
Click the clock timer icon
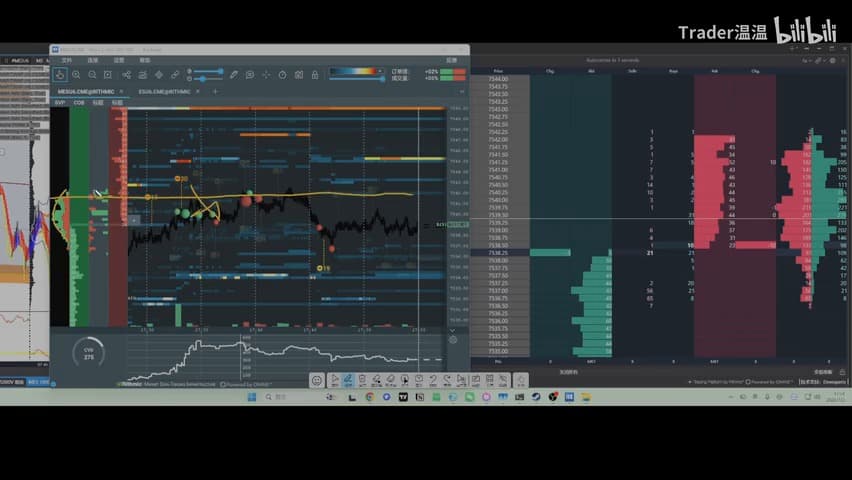pyautogui.click(x=282, y=75)
